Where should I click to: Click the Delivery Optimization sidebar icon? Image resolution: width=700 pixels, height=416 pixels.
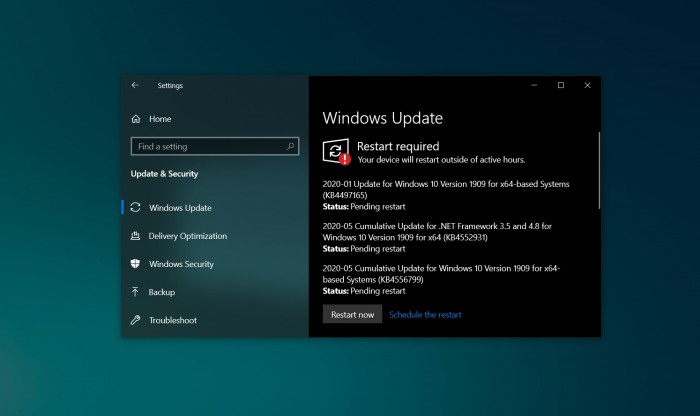click(x=136, y=236)
